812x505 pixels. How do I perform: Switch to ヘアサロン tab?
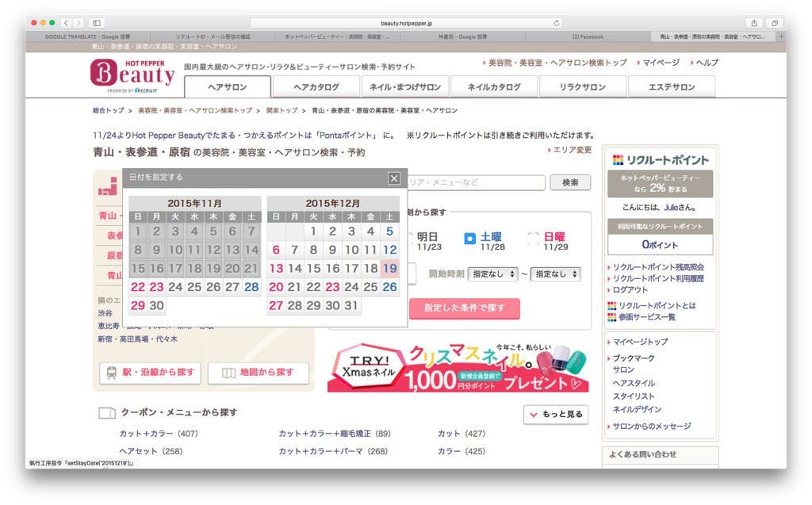228,87
